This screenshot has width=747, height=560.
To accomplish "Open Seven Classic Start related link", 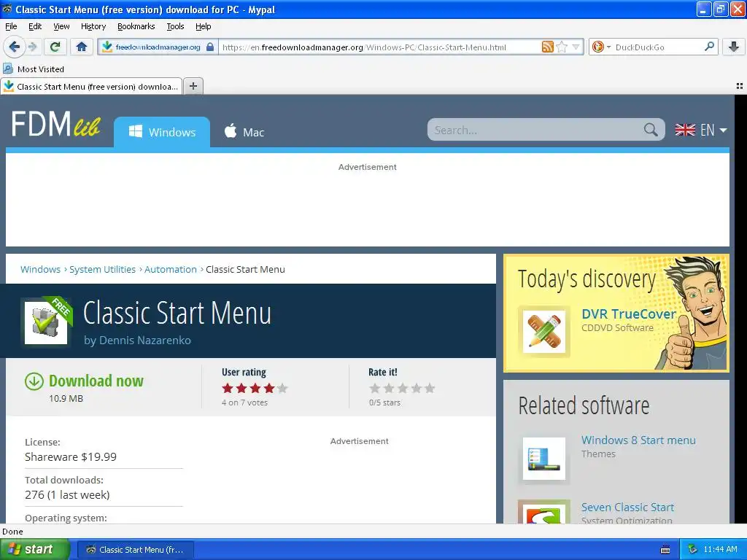I will click(x=627, y=507).
